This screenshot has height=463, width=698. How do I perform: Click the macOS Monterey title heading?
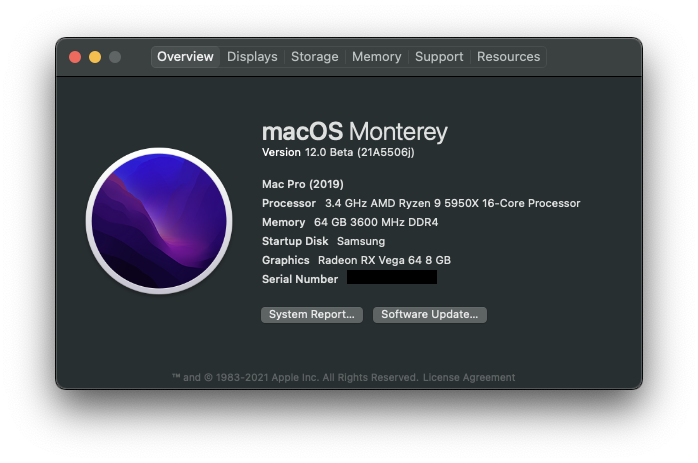pyautogui.click(x=354, y=131)
